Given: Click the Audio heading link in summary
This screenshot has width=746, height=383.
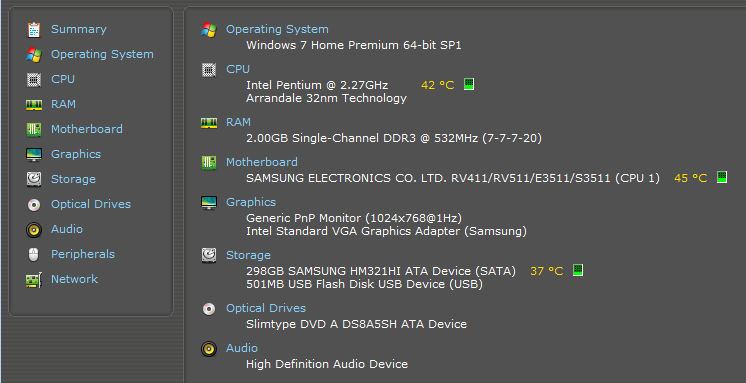Looking at the screenshot, I should (242, 348).
